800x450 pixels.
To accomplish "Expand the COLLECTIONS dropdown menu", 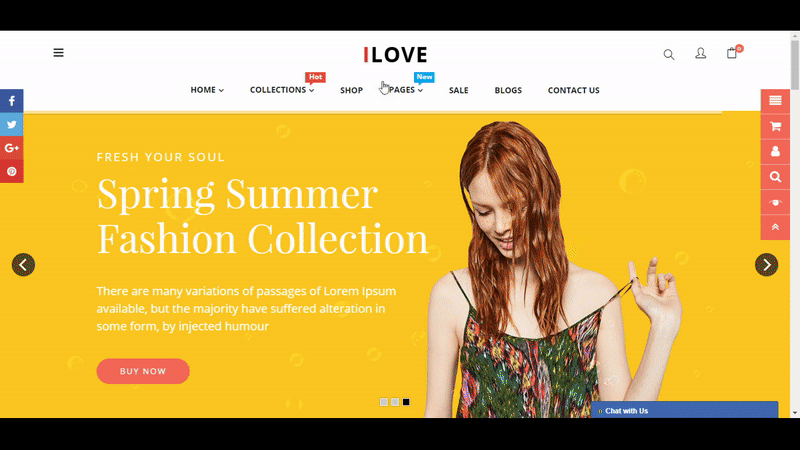I will (x=282, y=90).
